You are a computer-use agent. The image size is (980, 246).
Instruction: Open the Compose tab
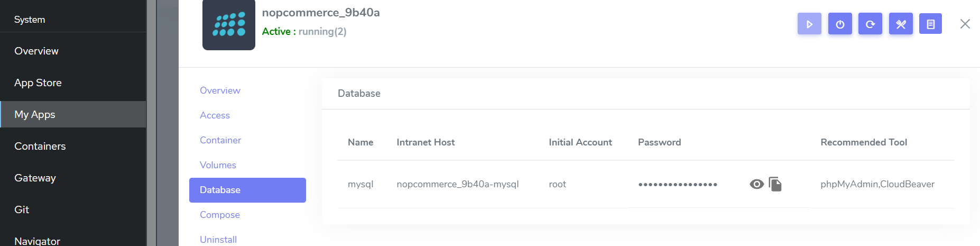[220, 215]
